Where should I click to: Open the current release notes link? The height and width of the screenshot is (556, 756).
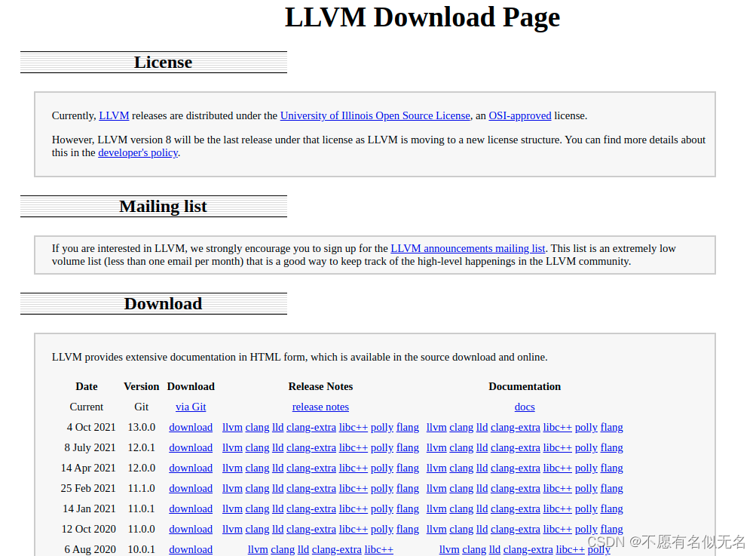coord(320,407)
